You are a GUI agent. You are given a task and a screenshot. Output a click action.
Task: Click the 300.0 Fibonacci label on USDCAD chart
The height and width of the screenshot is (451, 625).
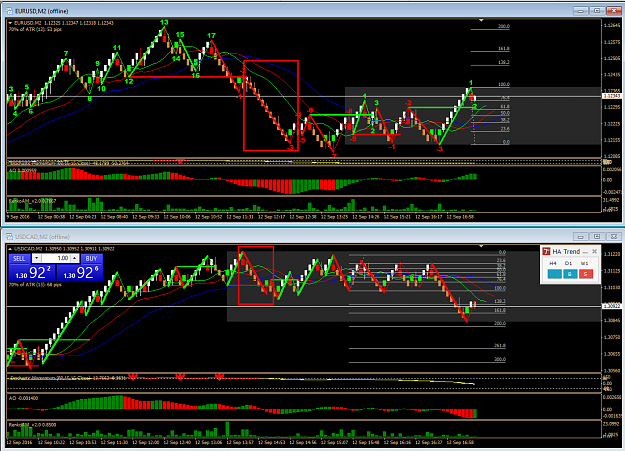coord(500,359)
